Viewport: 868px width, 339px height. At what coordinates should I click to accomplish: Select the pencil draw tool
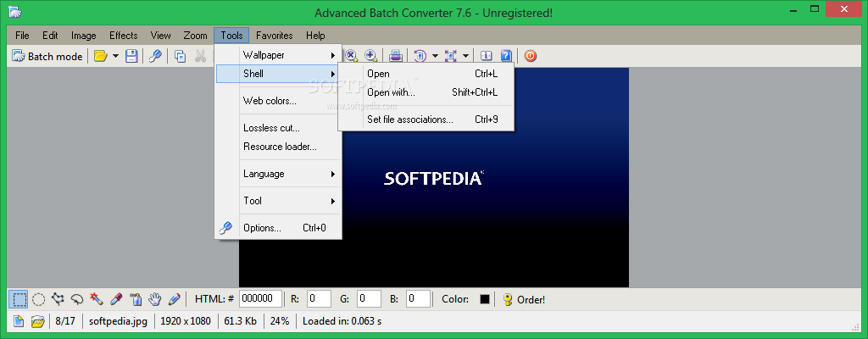(175, 300)
